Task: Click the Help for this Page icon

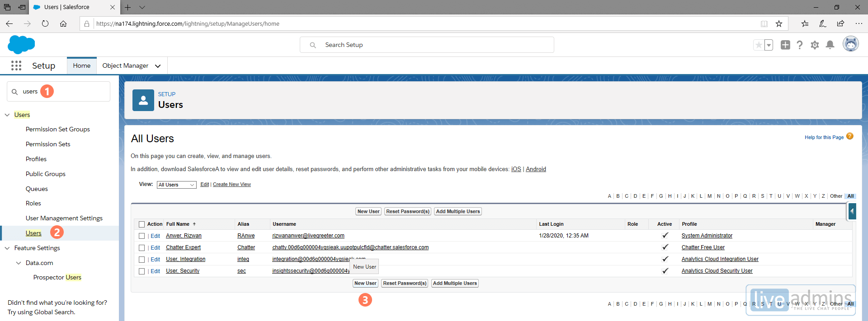Action: click(850, 136)
